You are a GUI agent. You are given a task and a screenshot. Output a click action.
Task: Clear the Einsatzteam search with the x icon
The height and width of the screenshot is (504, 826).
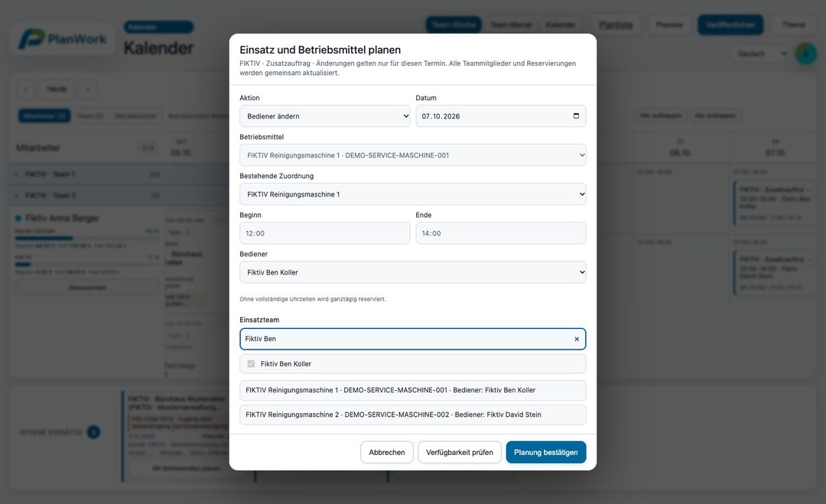click(x=577, y=339)
